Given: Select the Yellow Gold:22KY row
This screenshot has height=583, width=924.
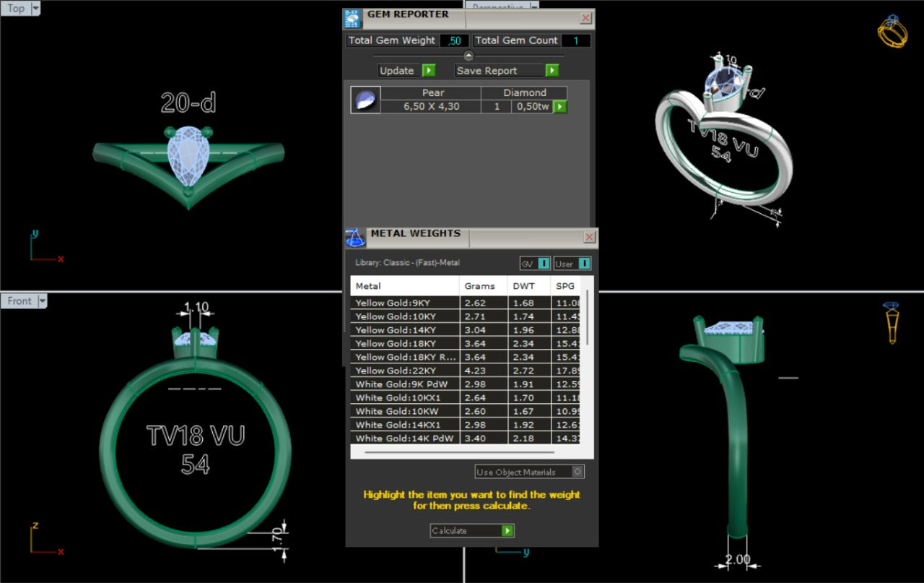Looking at the screenshot, I should (466, 370).
